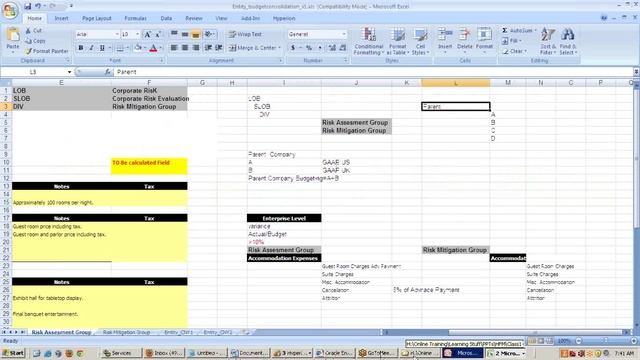Apply percent style
Image resolution: width=640 pixels, height=360 pixels.
tap(309, 48)
